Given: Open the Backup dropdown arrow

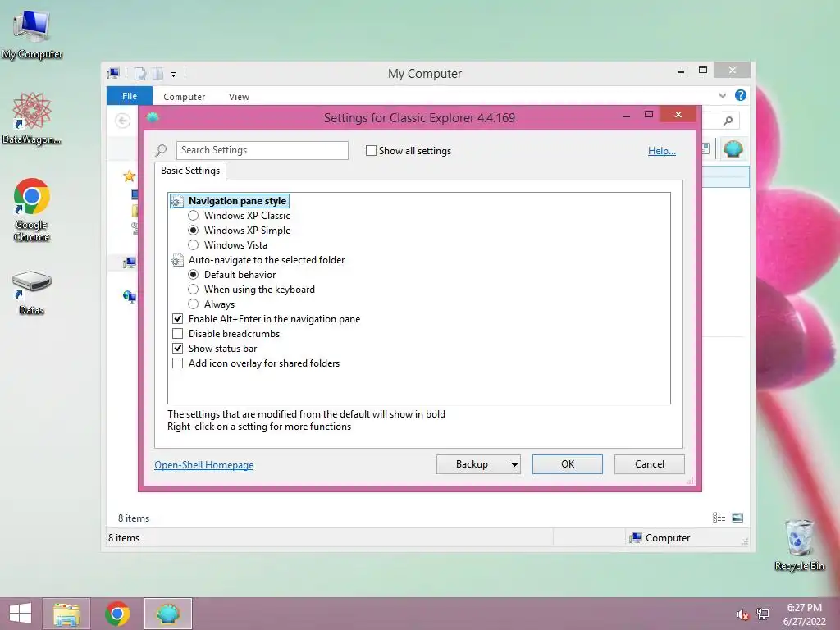Looking at the screenshot, I should [514, 464].
